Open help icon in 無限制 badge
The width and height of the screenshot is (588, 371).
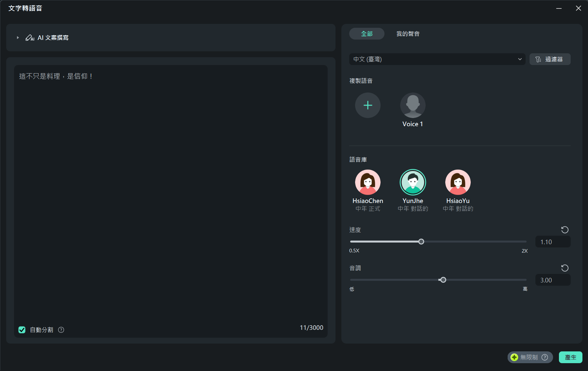click(x=545, y=357)
